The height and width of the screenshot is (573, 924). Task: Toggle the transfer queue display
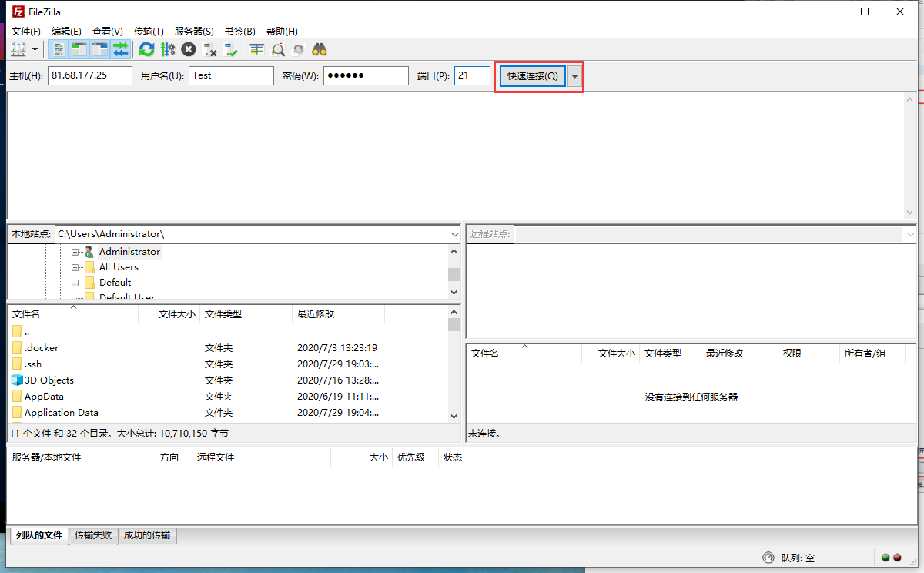pyautogui.click(x=120, y=49)
